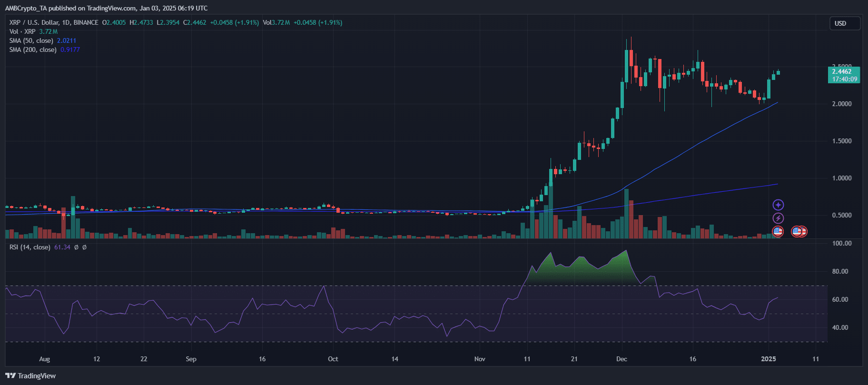Screen dimensions: 868x385
Task: Click the RSI (14, close) indicator label
Action: [30, 247]
